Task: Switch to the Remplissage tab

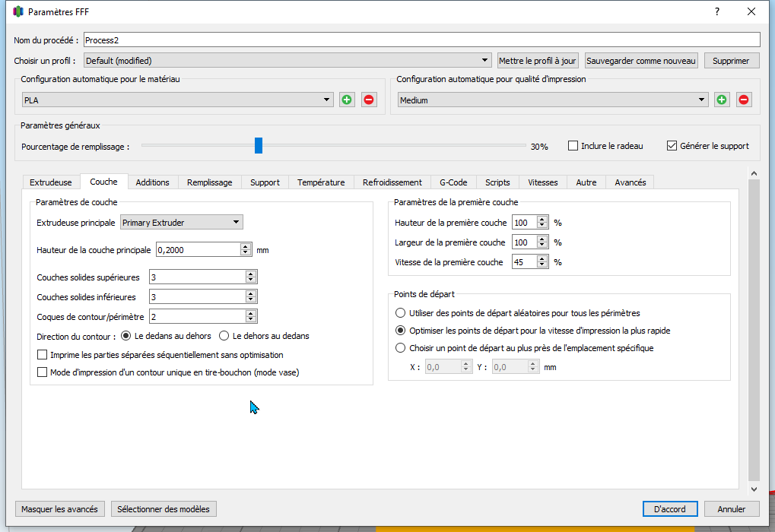Action: (x=210, y=182)
